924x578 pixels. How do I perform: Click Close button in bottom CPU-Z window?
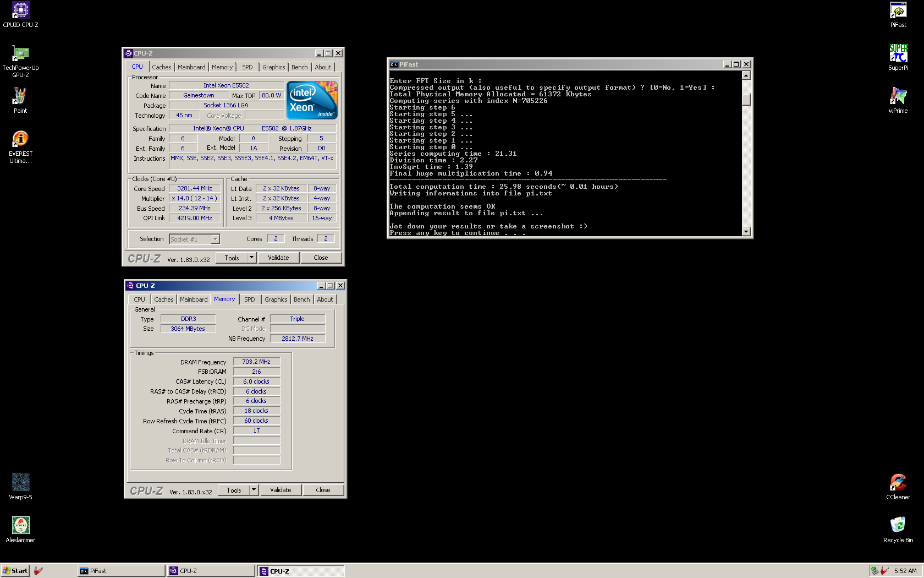323,490
